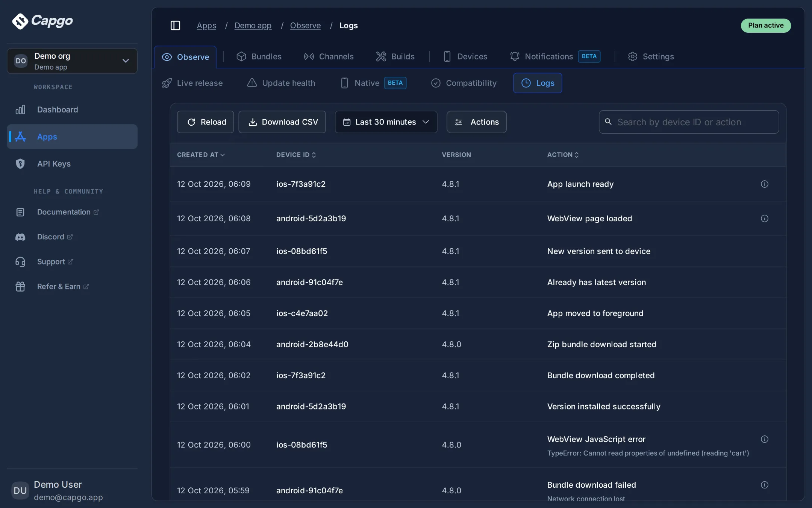Viewport: 812px width, 508px height.
Task: Select the Update health sub-tab
Action: tap(281, 83)
